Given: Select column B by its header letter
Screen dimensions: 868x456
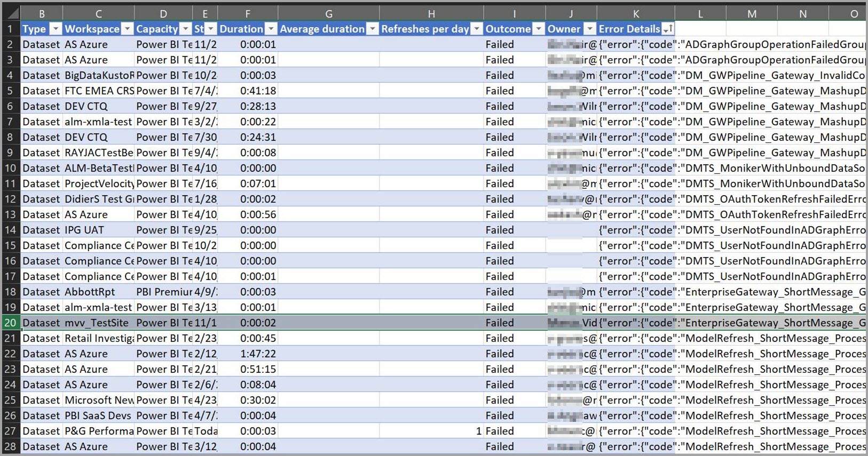Looking at the screenshot, I should point(42,14).
